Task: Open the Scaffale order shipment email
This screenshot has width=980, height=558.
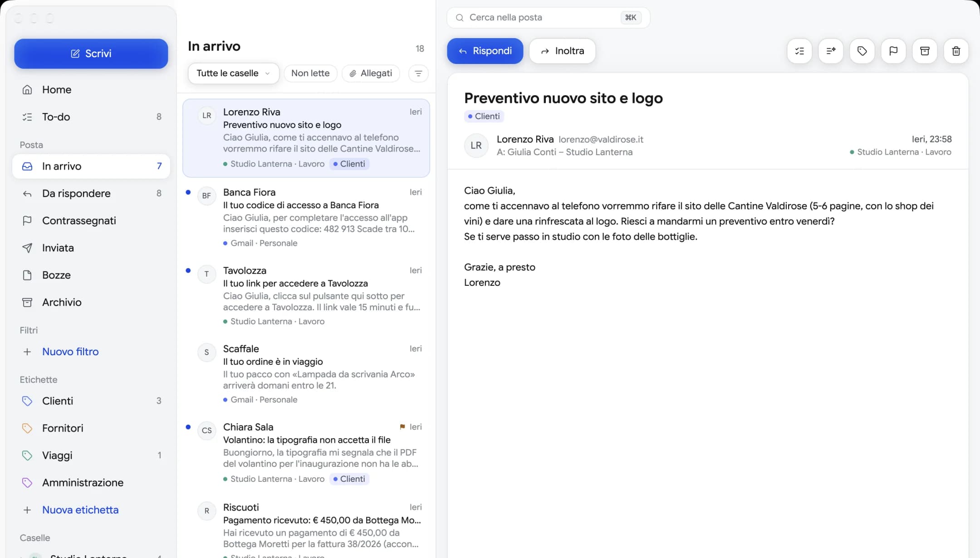Action: pos(306,374)
